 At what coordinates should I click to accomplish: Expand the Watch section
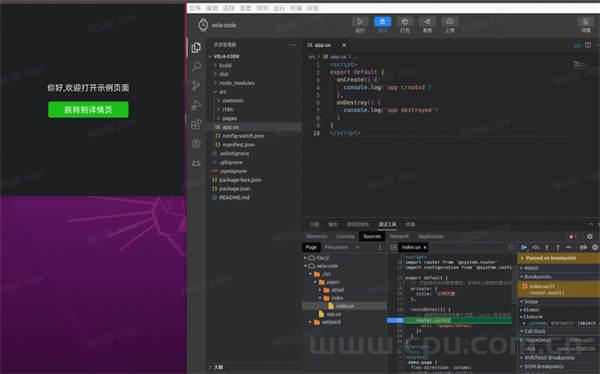[x=559, y=268]
